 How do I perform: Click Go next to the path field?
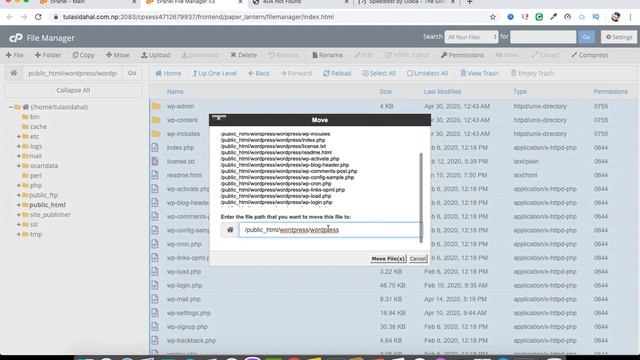[132, 73]
